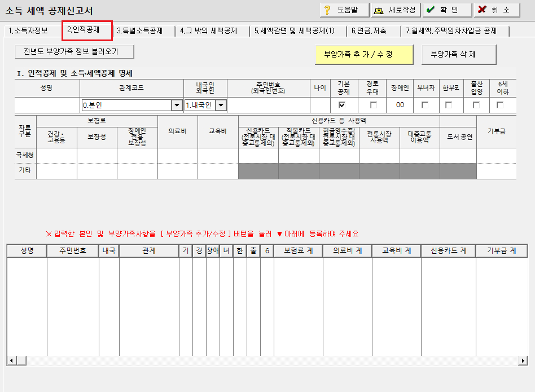This screenshot has height=392, width=535.
Task: Click 국세청 row 의료비 cell
Action: (178, 156)
